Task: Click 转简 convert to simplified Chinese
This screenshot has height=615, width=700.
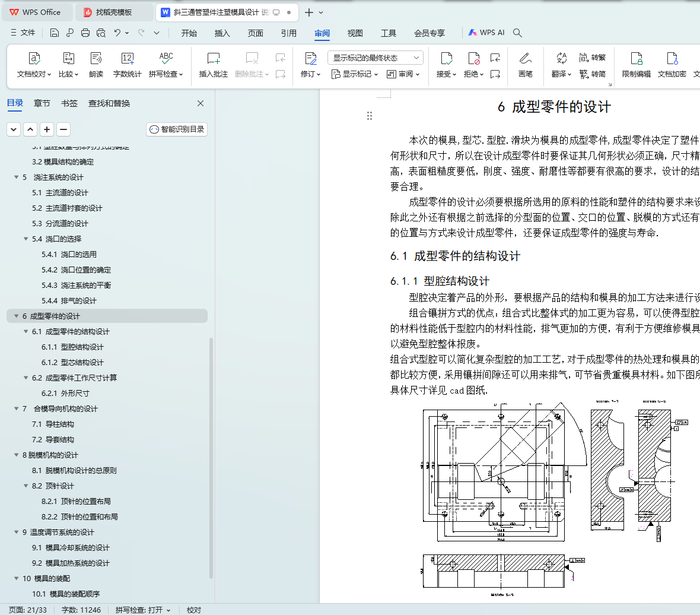Action: click(593, 74)
